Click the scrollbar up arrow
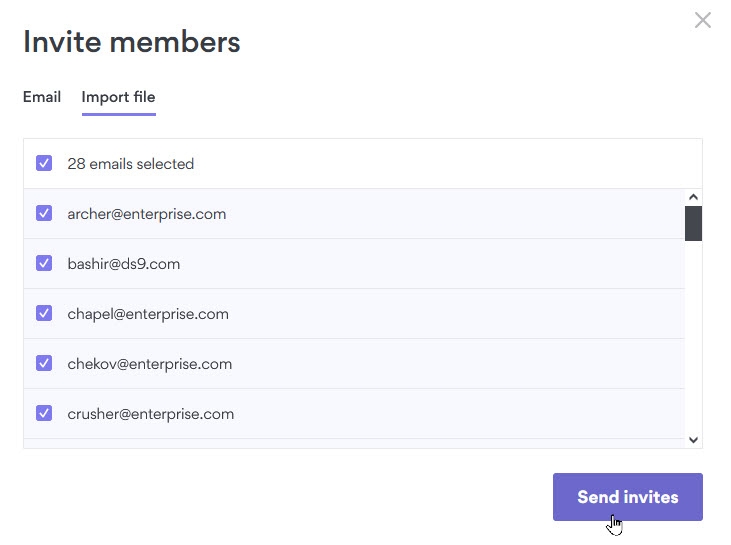Screen dimensions: 731x545 pyautogui.click(x=693, y=197)
